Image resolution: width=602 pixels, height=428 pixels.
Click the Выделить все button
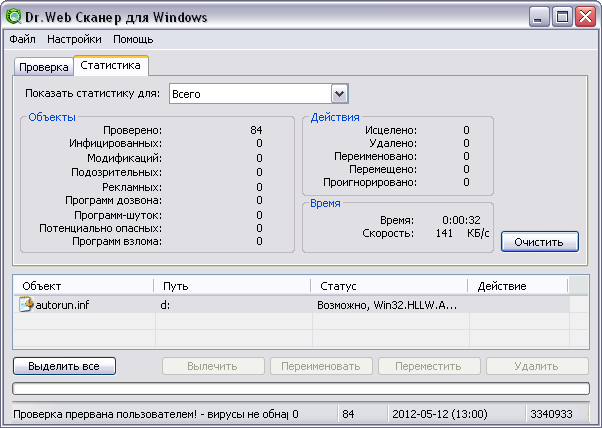(x=64, y=366)
